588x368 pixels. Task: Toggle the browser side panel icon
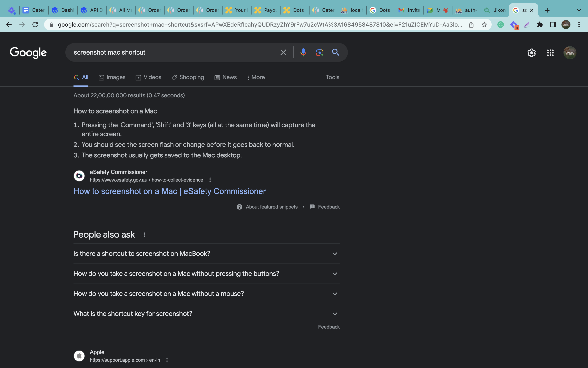(x=553, y=25)
